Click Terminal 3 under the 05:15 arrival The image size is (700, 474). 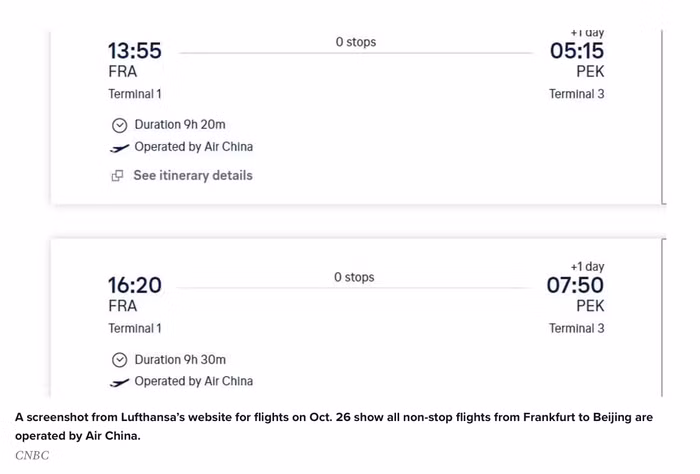576,94
